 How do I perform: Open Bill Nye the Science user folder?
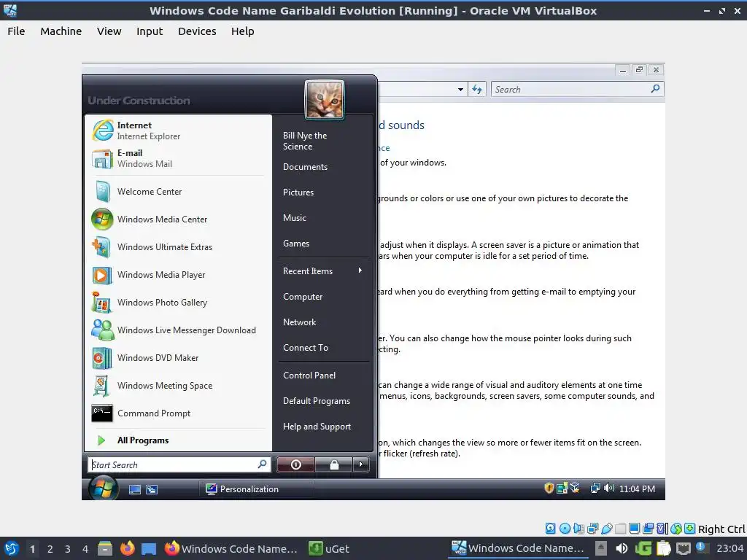pos(323,141)
